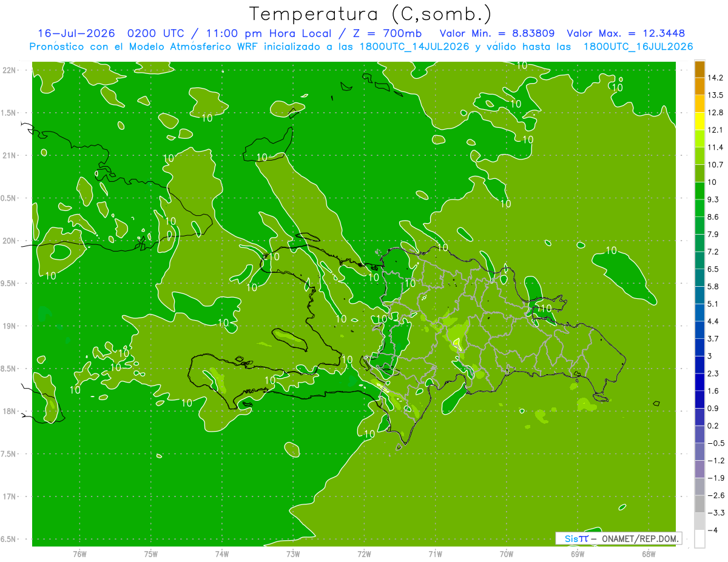Click the -1.9 colorbar label
Viewport: 728px width, 562px height.
point(715,478)
